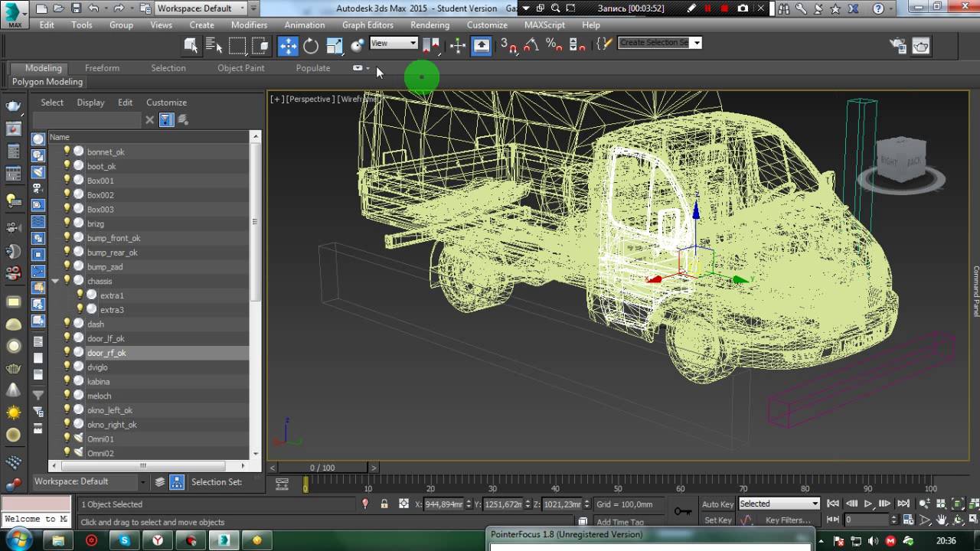This screenshot has height=551, width=980.
Task: Click the Set Key button
Action: point(717,520)
